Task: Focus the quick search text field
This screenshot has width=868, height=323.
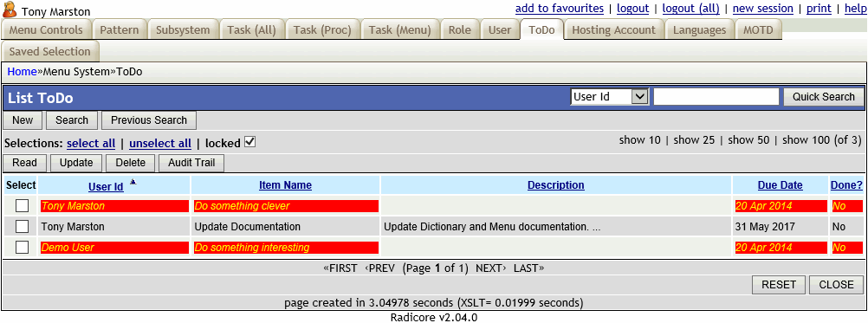Action: 716,97
